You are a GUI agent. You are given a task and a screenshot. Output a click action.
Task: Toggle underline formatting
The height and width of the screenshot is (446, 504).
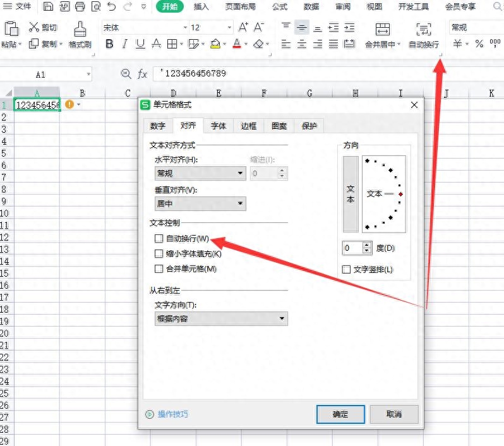140,44
